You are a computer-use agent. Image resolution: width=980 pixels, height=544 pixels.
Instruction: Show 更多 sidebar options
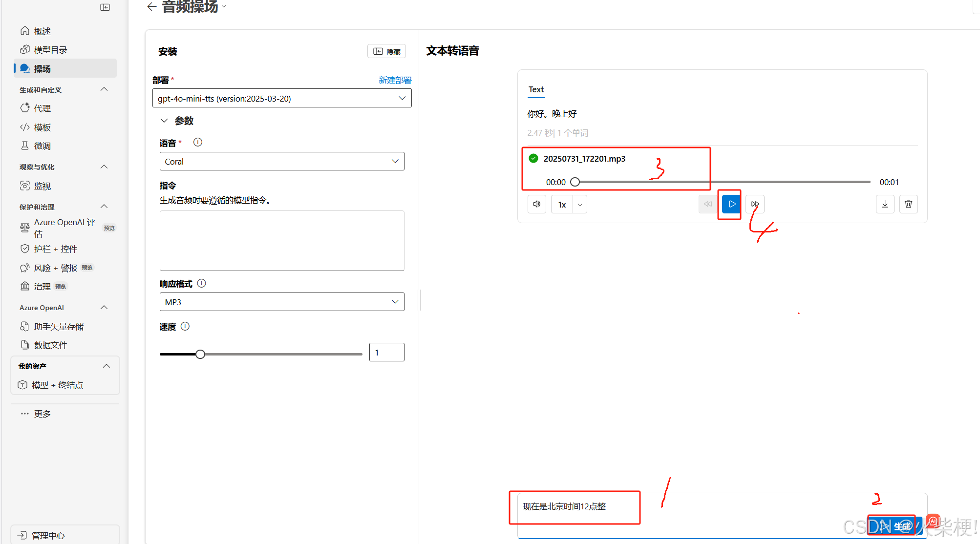(65, 414)
